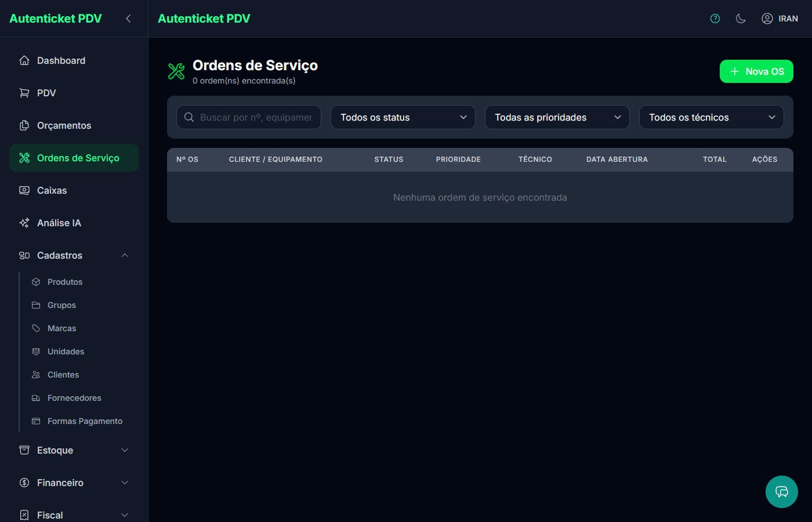Open Formas Pagamento from the sidebar

click(x=85, y=421)
